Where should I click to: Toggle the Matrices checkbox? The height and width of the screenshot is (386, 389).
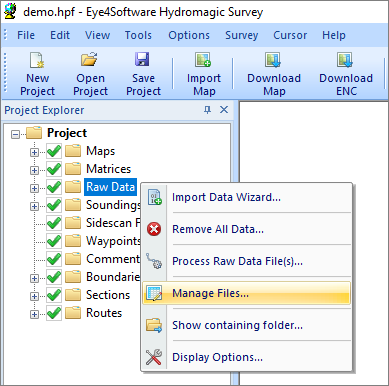(x=54, y=169)
